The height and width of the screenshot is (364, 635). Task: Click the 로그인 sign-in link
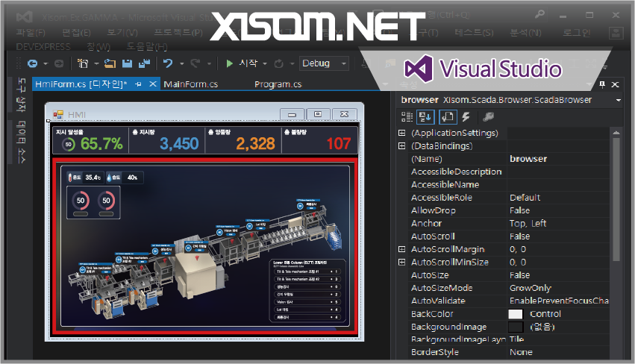click(x=577, y=32)
